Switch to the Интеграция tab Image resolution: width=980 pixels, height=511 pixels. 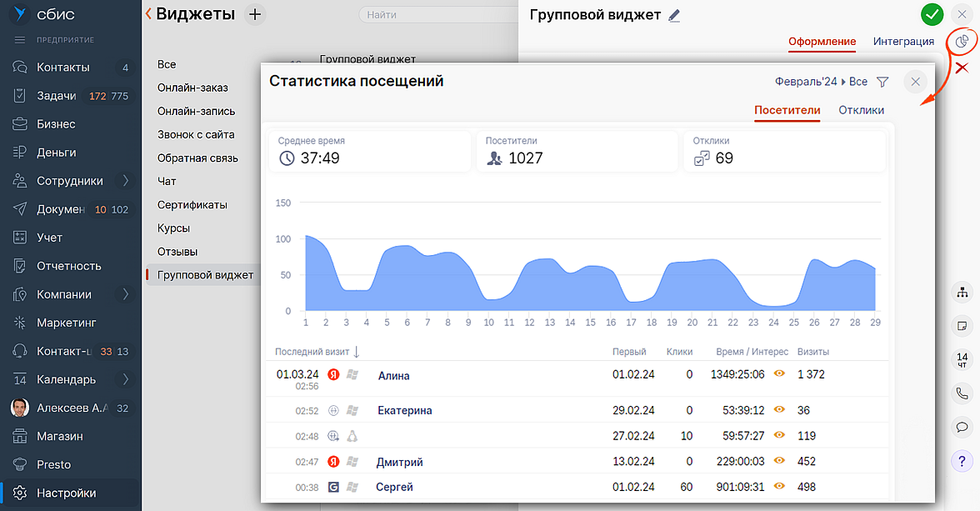click(903, 41)
